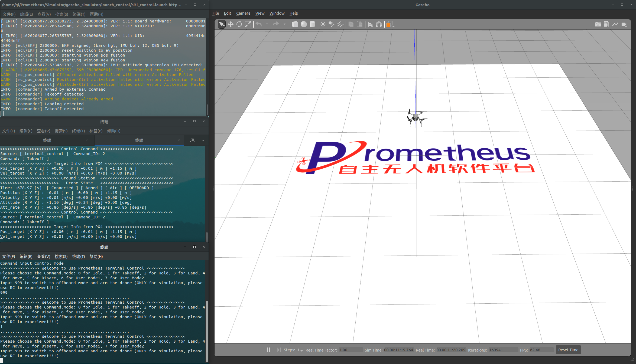The width and height of the screenshot is (636, 364).
Task: Insert a sphere into the scene
Action: pos(304,24)
